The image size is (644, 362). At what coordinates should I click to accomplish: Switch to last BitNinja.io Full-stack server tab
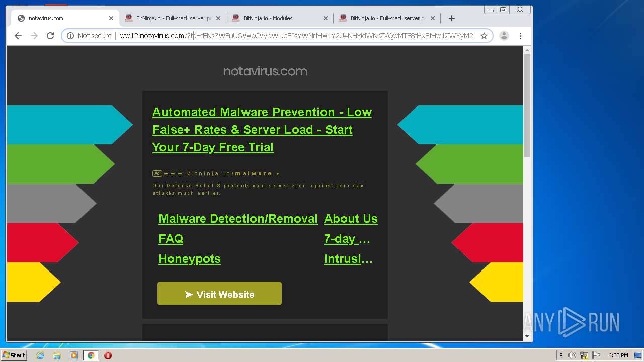click(x=387, y=18)
